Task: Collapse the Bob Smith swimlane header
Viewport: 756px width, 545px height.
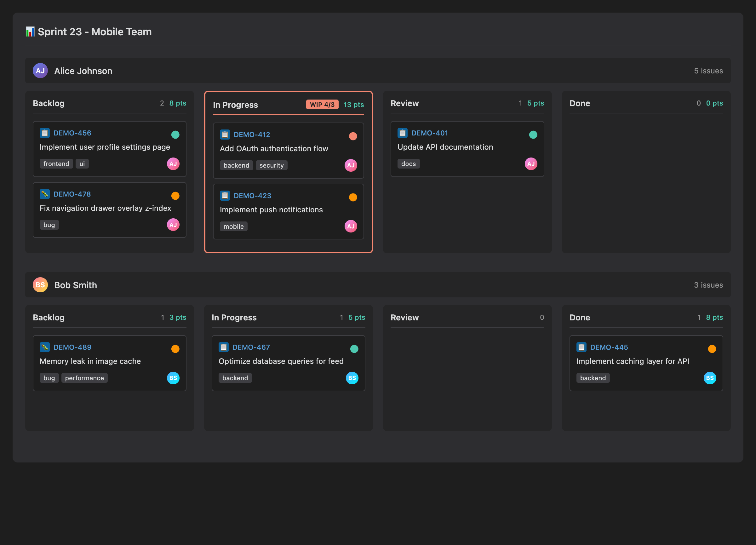Action: [x=378, y=285]
